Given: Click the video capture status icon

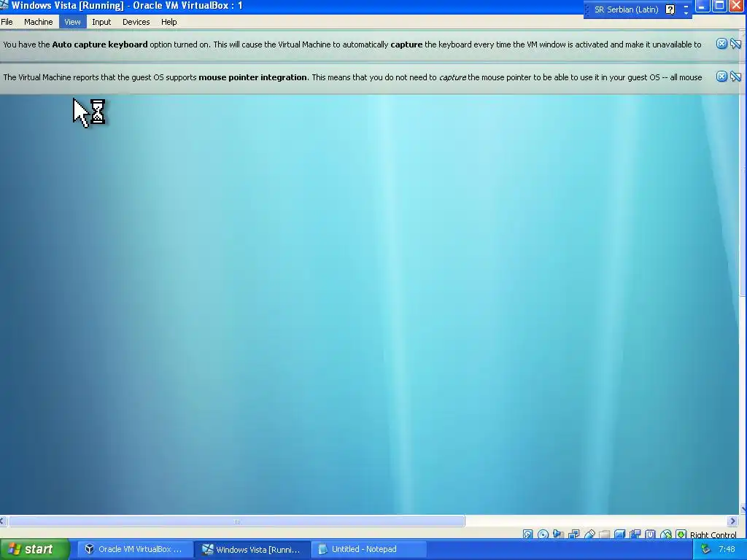Looking at the screenshot, I should coord(635,534).
